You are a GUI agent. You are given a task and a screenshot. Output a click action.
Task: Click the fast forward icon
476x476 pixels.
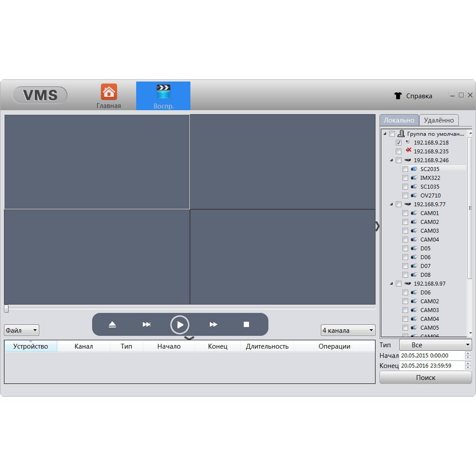point(213,324)
